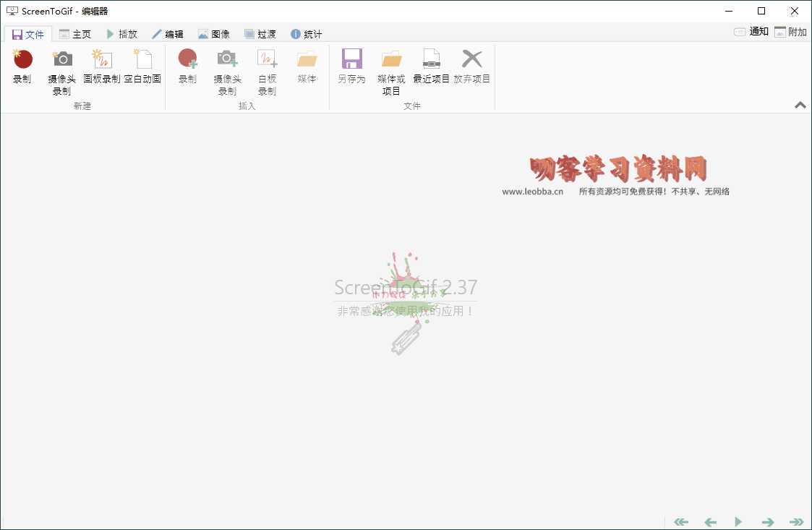Open the 统计 ribbon tab
Screen dimensions: 812x530
click(x=306, y=34)
